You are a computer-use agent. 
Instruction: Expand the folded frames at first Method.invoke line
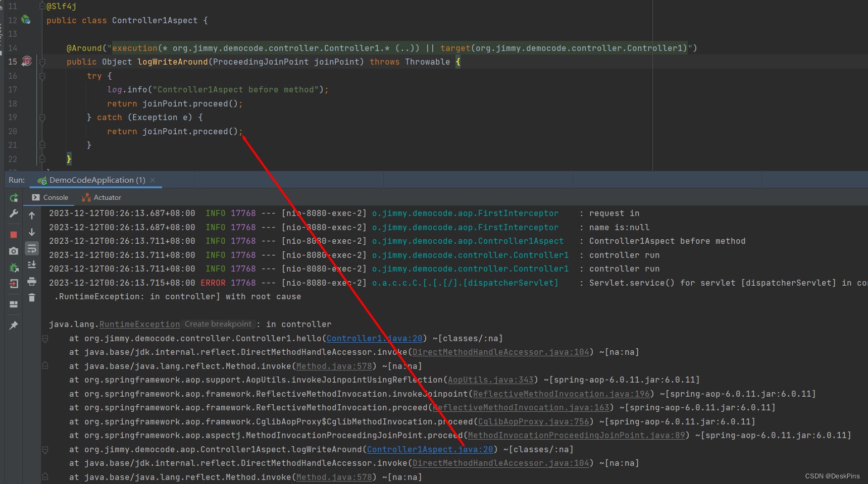[45, 366]
